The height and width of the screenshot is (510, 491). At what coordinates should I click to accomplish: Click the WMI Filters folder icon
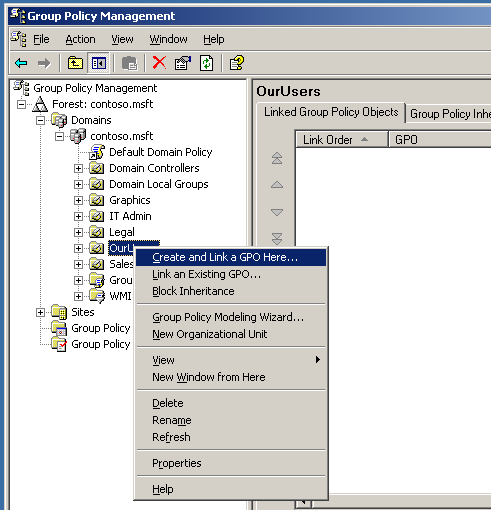point(97,296)
